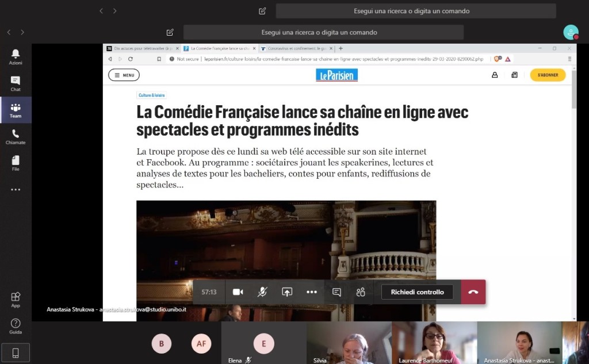Image resolution: width=589 pixels, height=364 pixels.
Task: Click the Richiedi controllo button
Action: [x=417, y=292]
